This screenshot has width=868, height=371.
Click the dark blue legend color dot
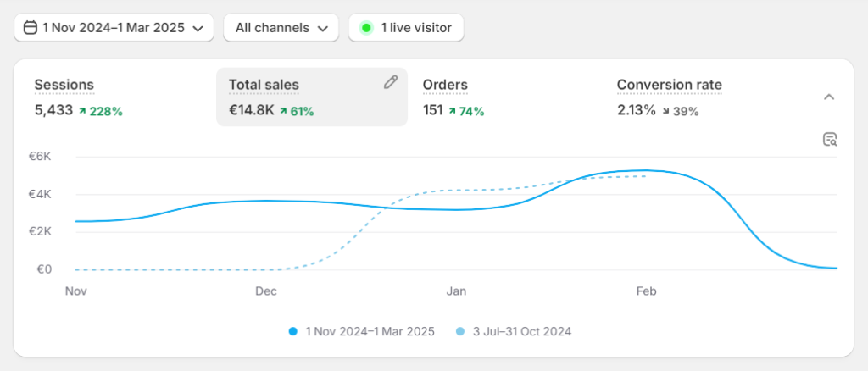click(292, 331)
